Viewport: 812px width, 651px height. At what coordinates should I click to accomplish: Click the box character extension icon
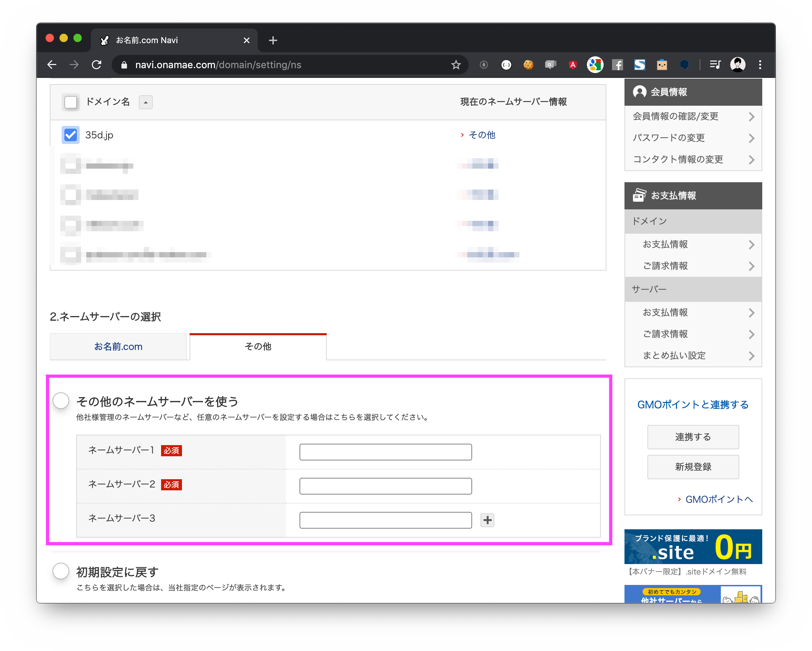coord(662,65)
